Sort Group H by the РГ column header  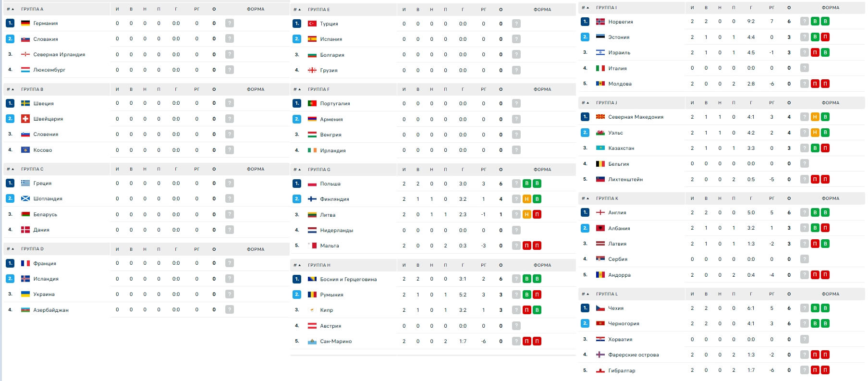click(483, 265)
